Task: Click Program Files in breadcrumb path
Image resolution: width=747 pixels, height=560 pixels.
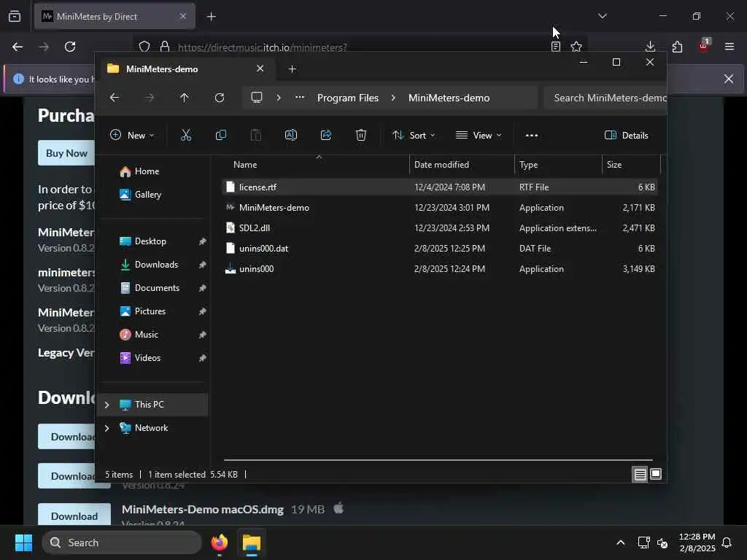Action: click(x=348, y=98)
